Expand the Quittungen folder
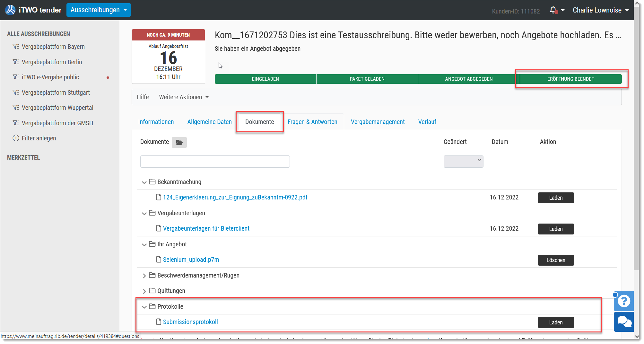Viewport: 644px width, 344px height. coord(144,291)
